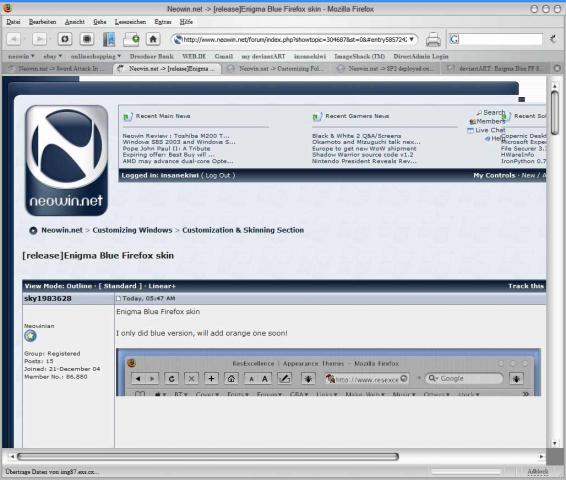Click the site icon in the address bar
This screenshot has height=480, width=566.
[178, 39]
